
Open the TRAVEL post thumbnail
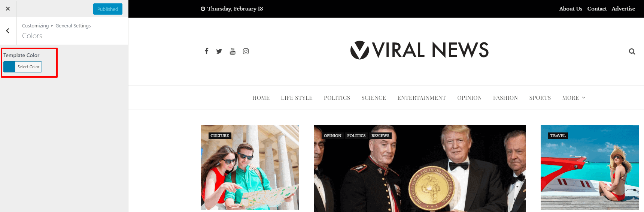(590, 167)
